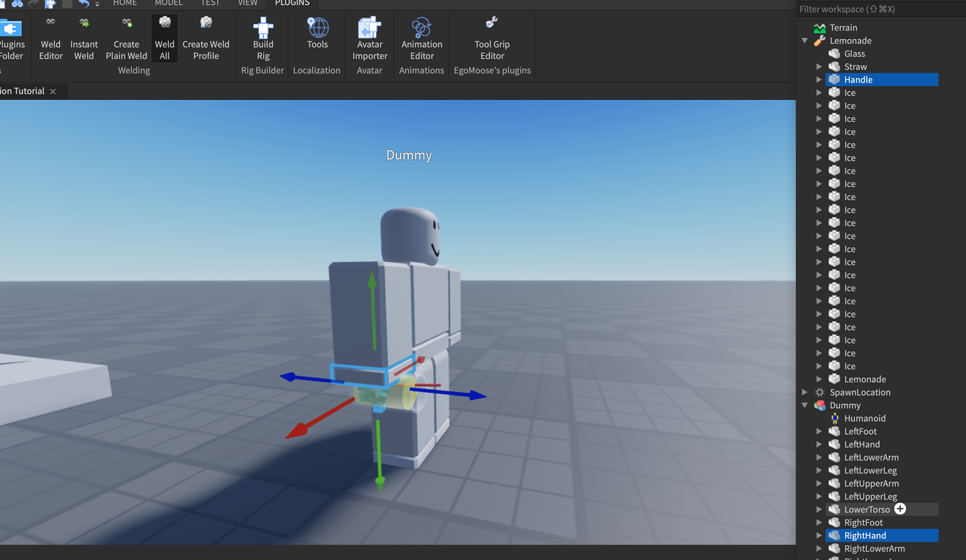Open the Weld Editor plugin

coord(50,38)
